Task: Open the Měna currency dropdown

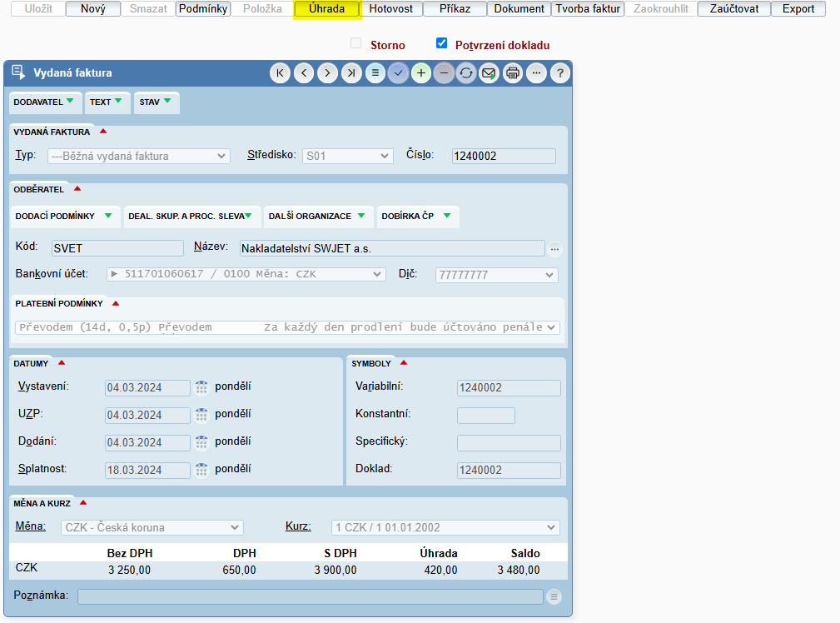Action: tap(152, 527)
